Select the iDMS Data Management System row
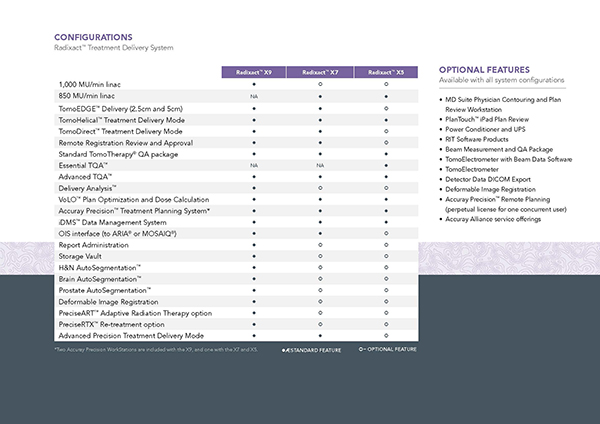The width and height of the screenshot is (600, 424). point(112,222)
